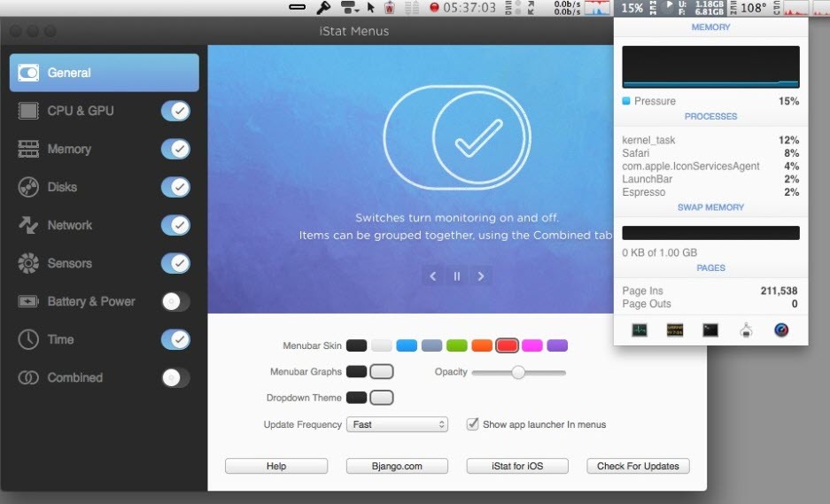Click iStat for iOS button
The width and height of the screenshot is (830, 504).
(x=517, y=466)
